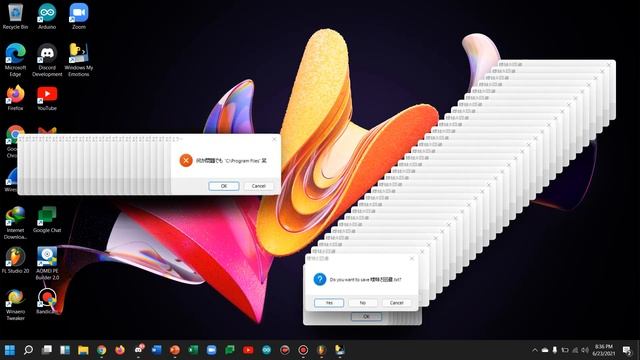This screenshot has height=360, width=640.
Task: Open Zoom from the taskbar
Action: pos(211,350)
